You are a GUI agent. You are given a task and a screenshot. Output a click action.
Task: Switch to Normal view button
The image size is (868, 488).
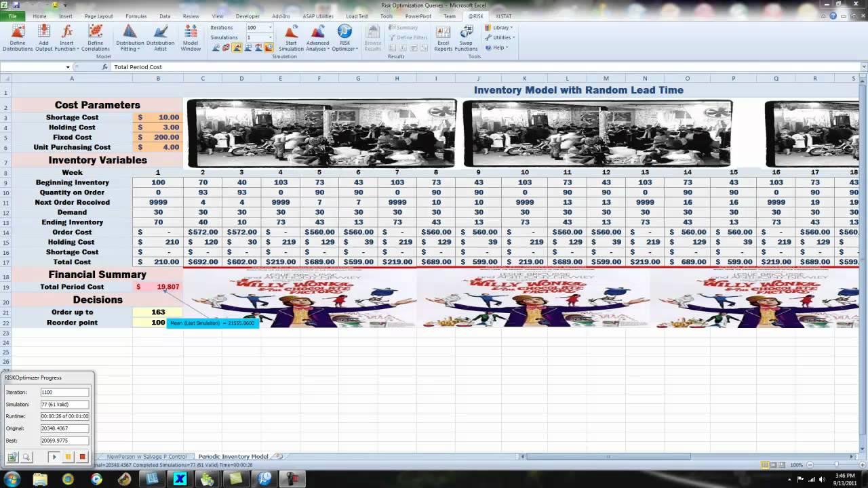click(x=766, y=465)
